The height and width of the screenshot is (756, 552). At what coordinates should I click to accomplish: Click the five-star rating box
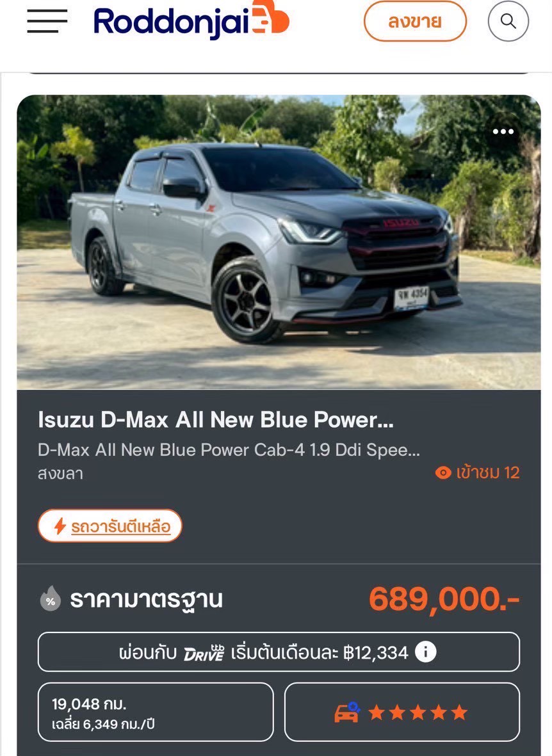coord(402,712)
